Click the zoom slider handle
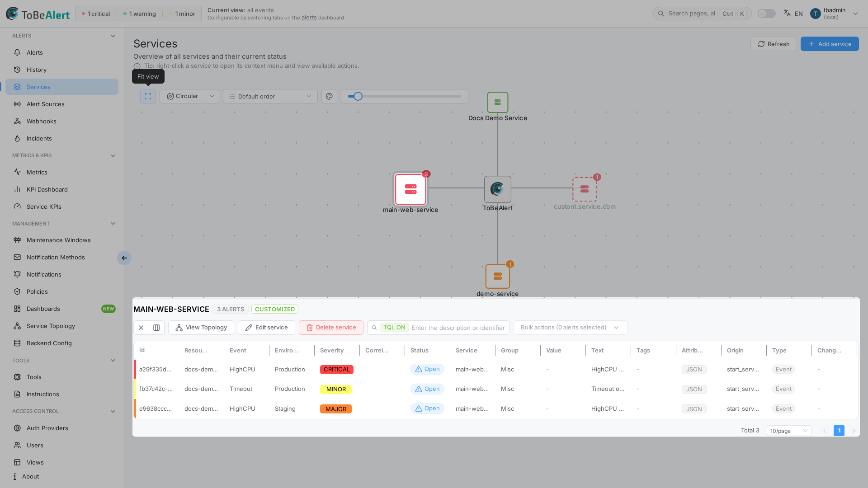This screenshot has height=488, width=868. pos(358,96)
